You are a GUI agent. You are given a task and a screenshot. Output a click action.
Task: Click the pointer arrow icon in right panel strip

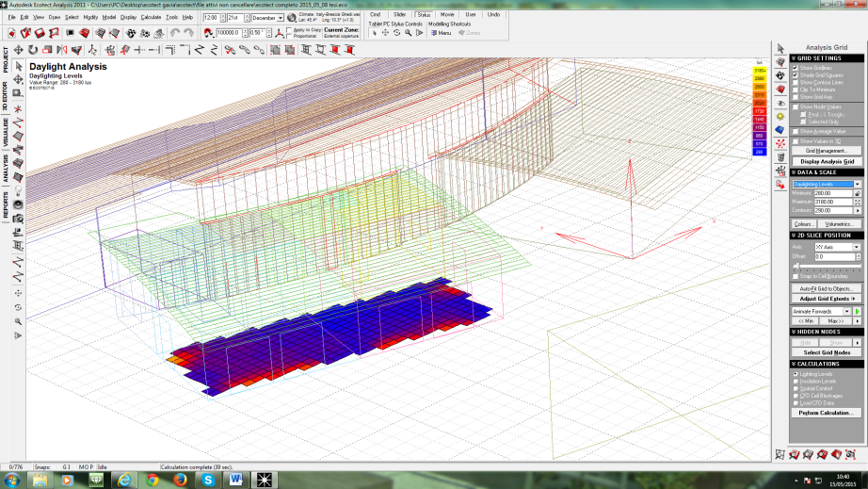point(780,49)
